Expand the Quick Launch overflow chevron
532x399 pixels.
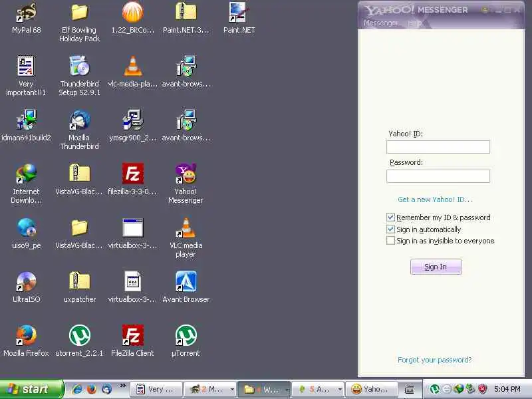123,385
